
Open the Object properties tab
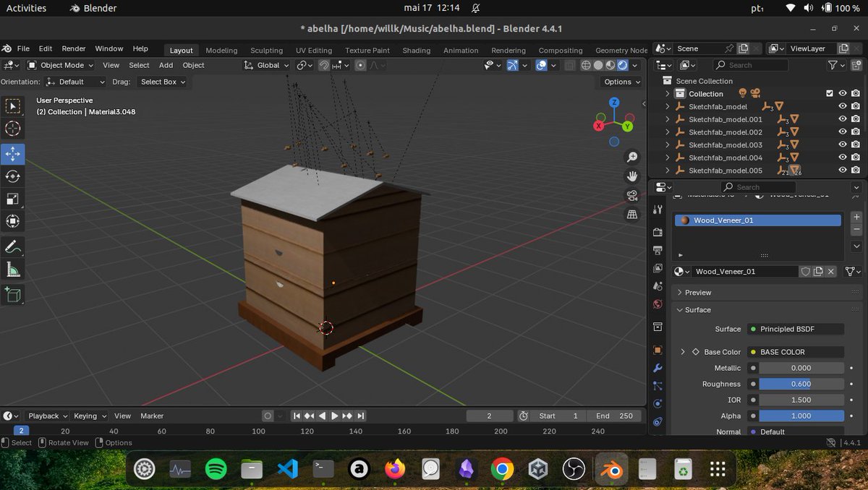[658, 350]
